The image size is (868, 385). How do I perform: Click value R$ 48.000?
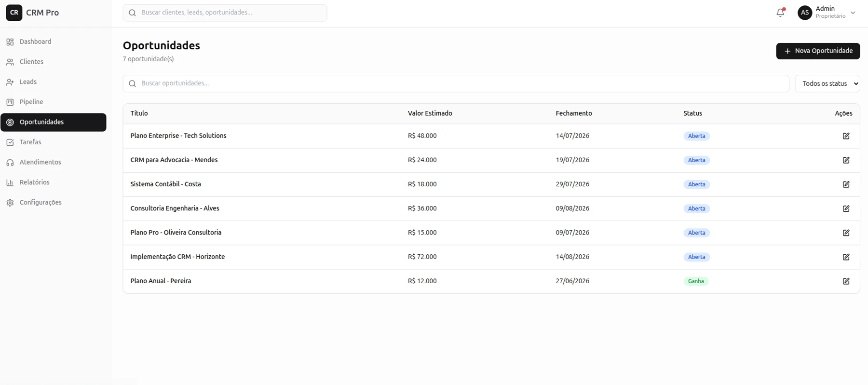pos(422,136)
